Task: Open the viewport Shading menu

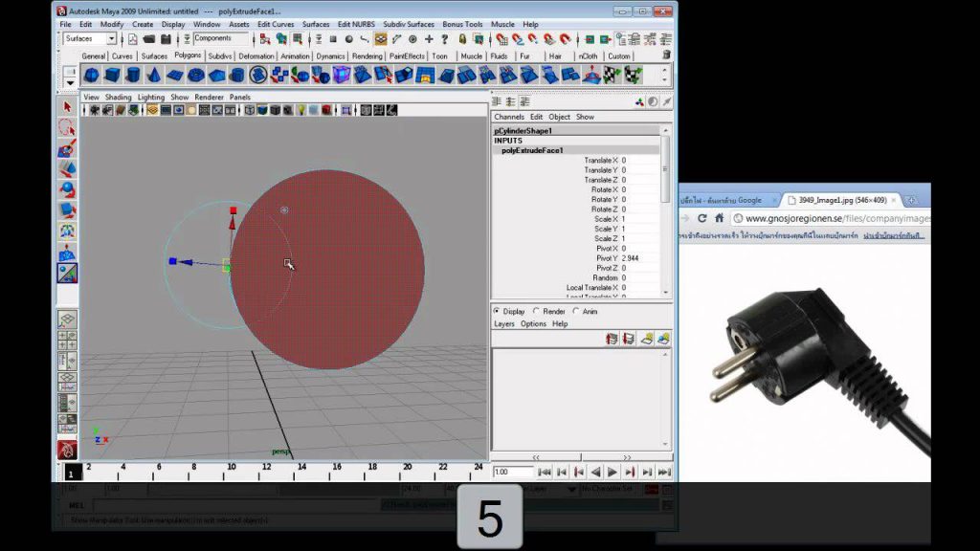Action: coord(118,98)
